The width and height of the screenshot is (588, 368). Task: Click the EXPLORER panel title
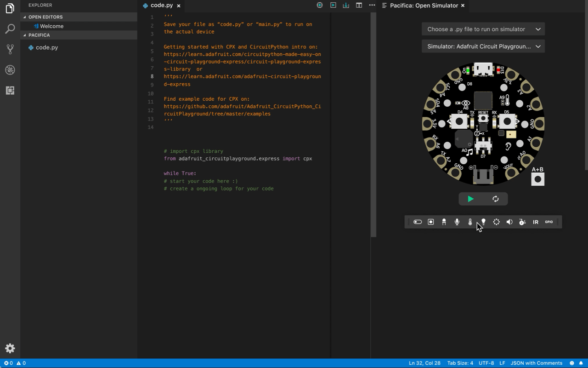tap(40, 5)
